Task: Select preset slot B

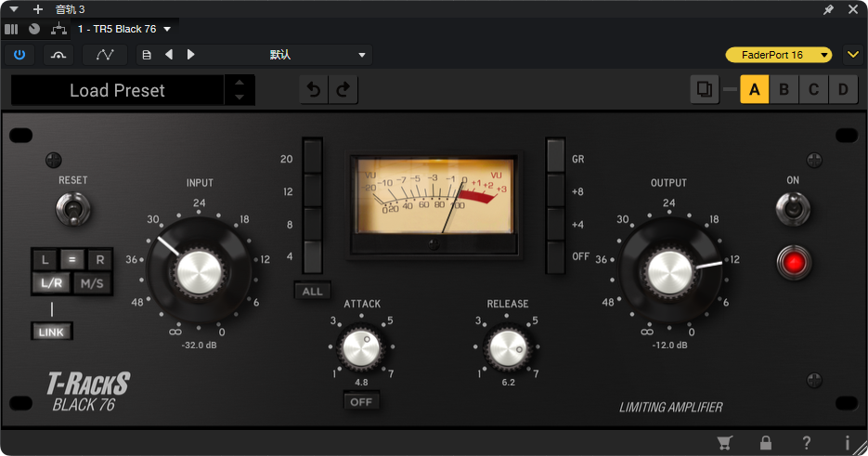Action: click(784, 89)
